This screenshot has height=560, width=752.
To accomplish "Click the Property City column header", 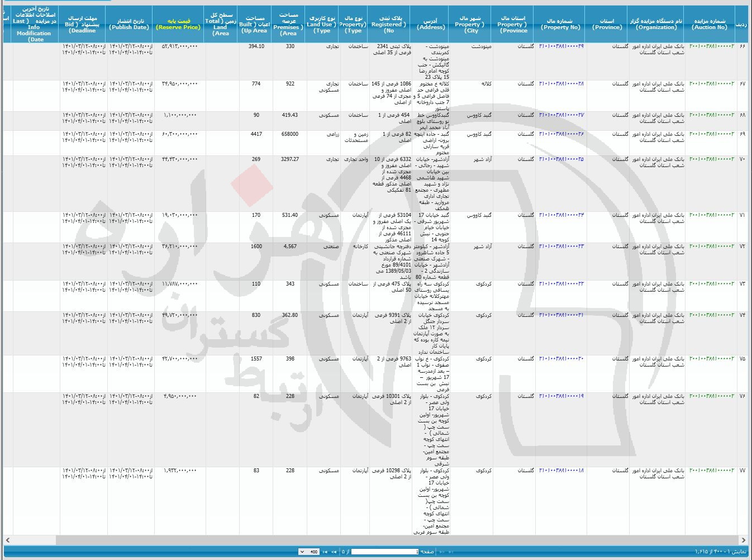I will tap(470, 24).
